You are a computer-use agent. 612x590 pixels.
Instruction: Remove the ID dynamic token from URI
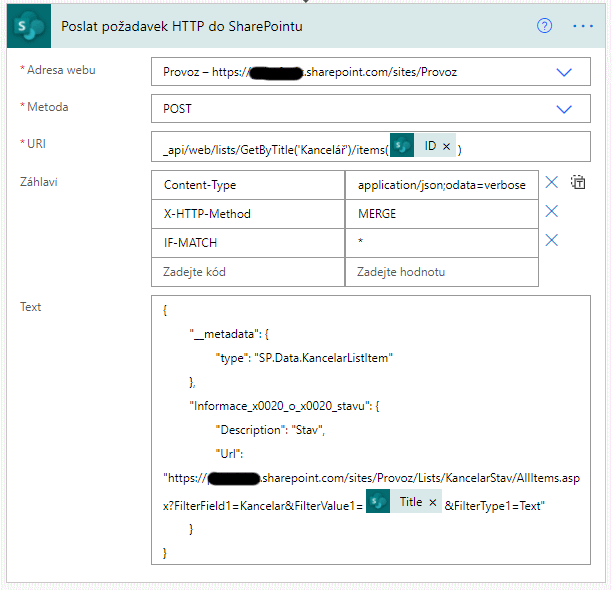[x=447, y=146]
